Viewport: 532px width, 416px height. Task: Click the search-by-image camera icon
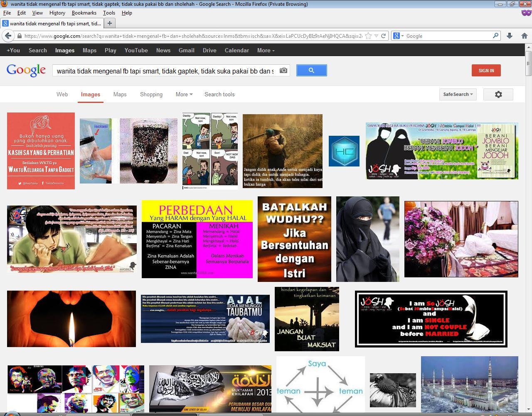283,71
